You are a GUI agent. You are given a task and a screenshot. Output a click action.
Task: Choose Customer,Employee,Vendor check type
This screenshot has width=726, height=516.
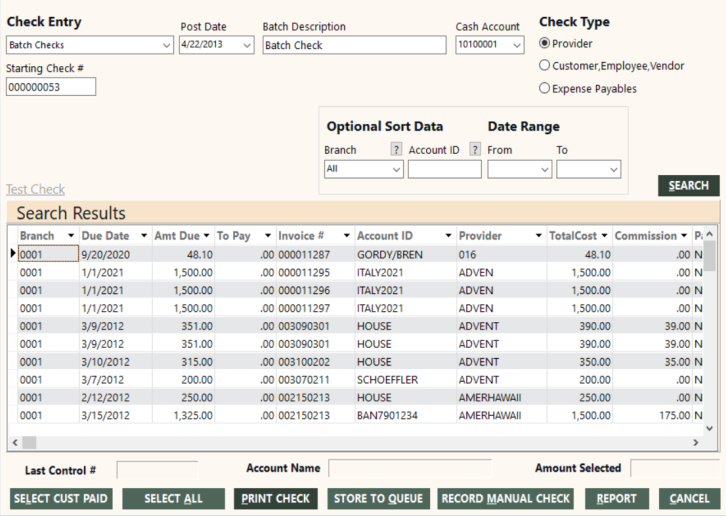545,66
